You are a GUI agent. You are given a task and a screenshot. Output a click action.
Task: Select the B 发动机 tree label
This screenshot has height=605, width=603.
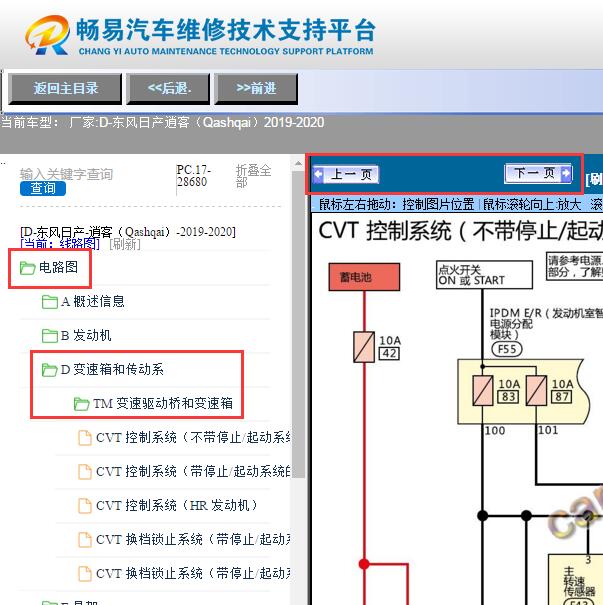(86, 335)
